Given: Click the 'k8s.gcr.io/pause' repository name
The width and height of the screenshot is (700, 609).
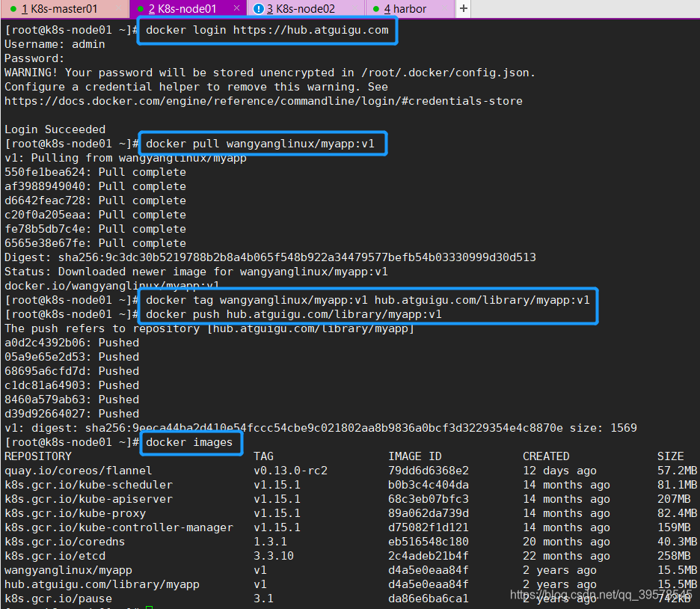Looking at the screenshot, I should point(58,599).
